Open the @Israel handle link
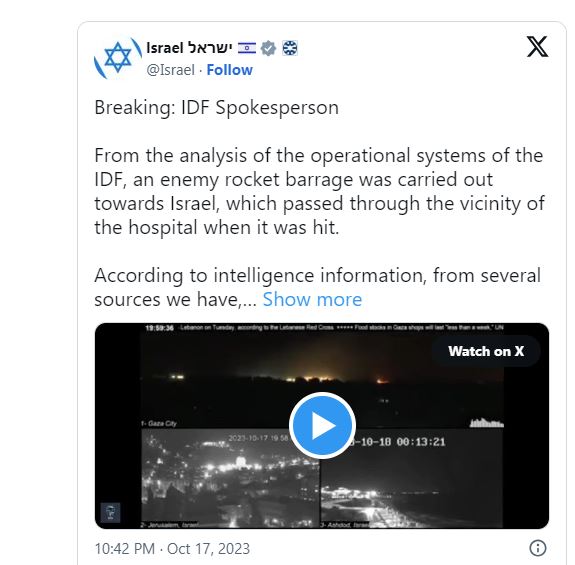 pos(171,70)
